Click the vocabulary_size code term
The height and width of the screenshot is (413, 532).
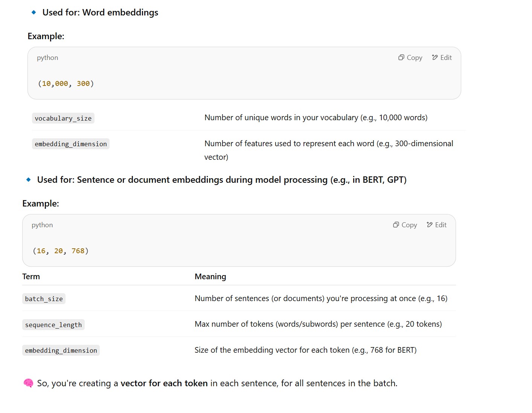[63, 118]
